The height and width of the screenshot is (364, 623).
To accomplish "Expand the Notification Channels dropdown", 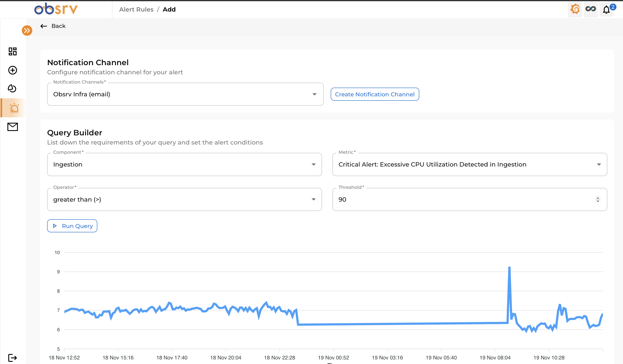I will (314, 94).
